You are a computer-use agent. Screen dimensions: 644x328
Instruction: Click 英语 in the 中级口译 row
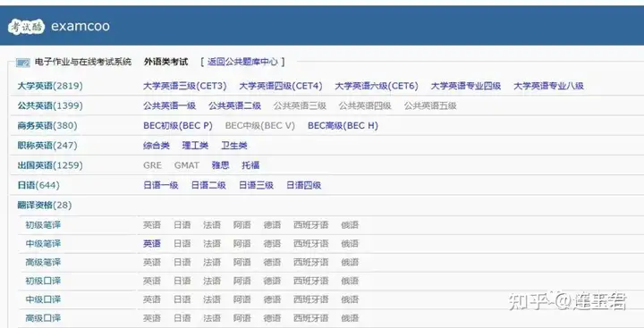tap(152, 299)
